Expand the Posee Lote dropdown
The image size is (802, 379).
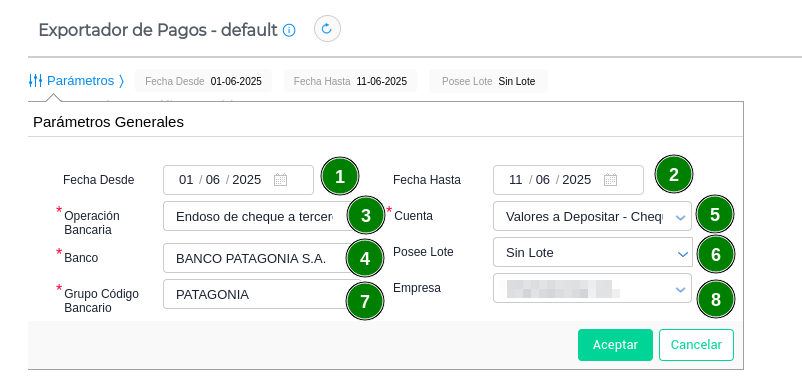pyautogui.click(x=682, y=254)
